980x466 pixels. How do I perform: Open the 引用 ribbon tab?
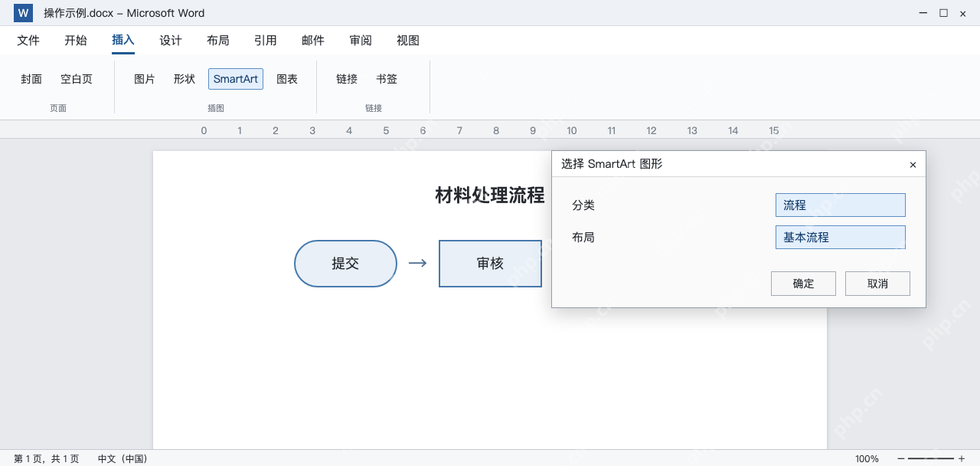[266, 41]
